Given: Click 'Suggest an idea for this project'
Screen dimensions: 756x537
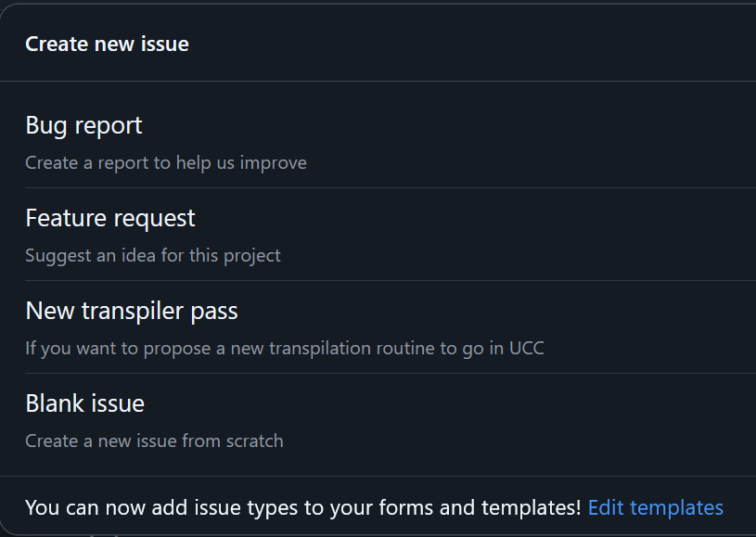Looking at the screenshot, I should [x=152, y=255].
